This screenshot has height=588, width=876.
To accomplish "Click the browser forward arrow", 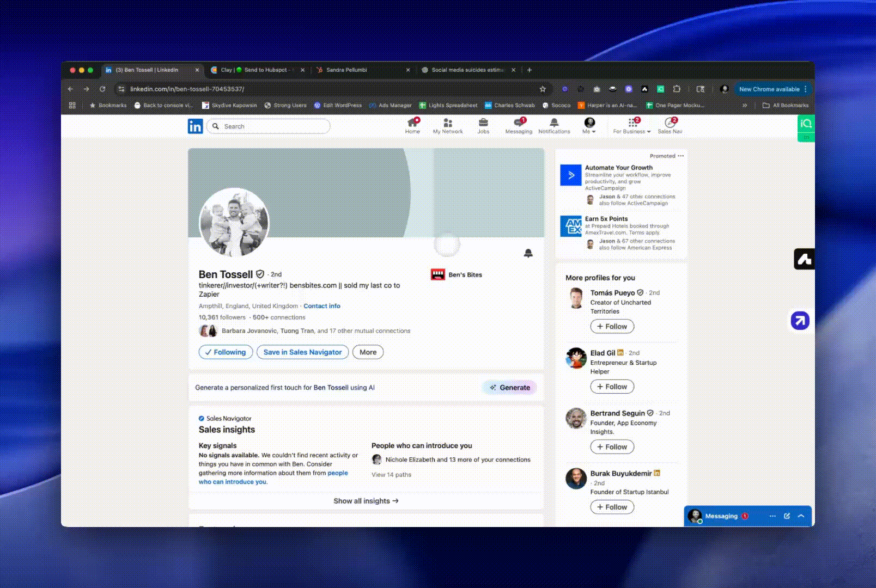I will pyautogui.click(x=86, y=89).
